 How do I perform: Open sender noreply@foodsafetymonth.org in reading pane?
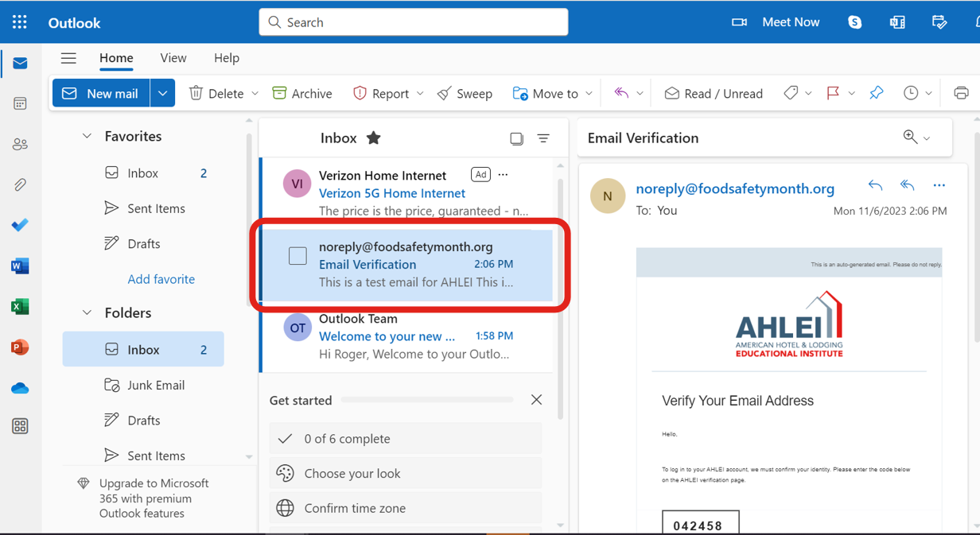click(x=735, y=188)
